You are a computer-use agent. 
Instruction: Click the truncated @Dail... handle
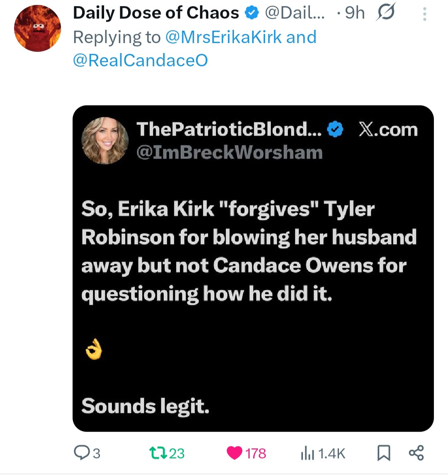[295, 13]
